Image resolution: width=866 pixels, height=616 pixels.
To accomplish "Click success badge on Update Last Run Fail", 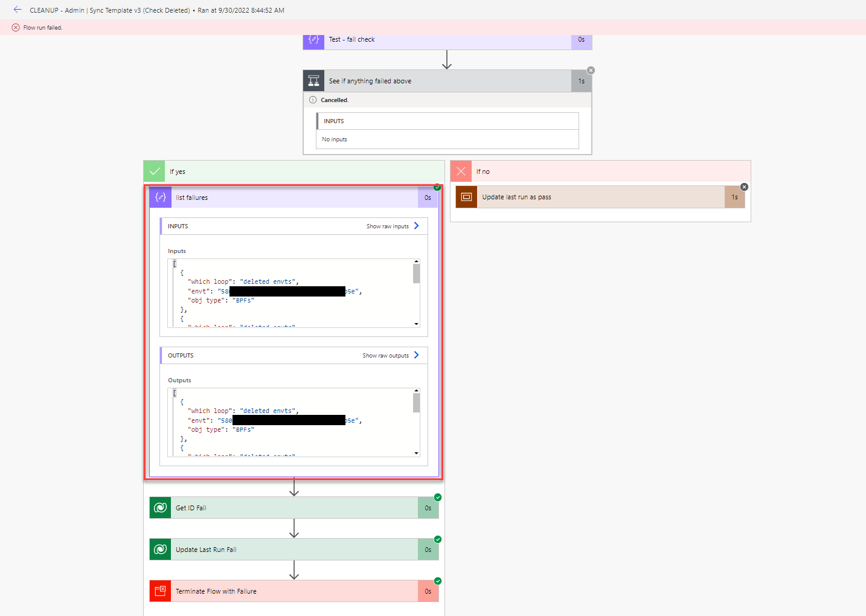I will pos(438,539).
